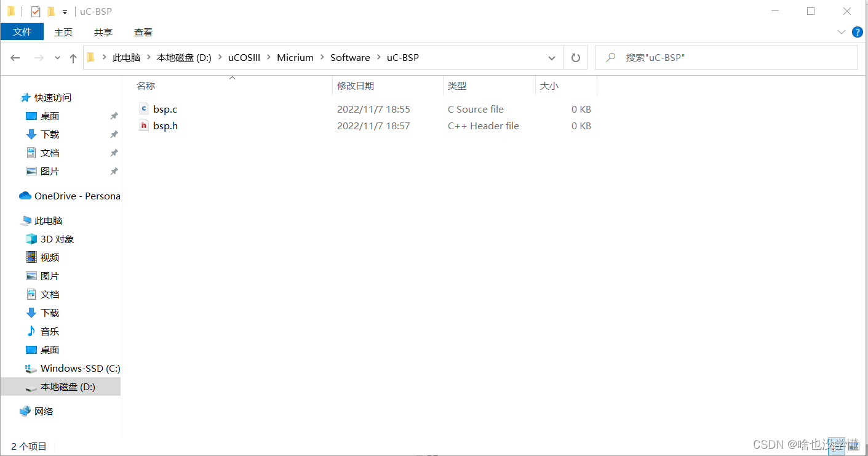This screenshot has width=868, height=456.
Task: Open 下载 under 此电脑 in navigation pane
Action: coord(50,313)
